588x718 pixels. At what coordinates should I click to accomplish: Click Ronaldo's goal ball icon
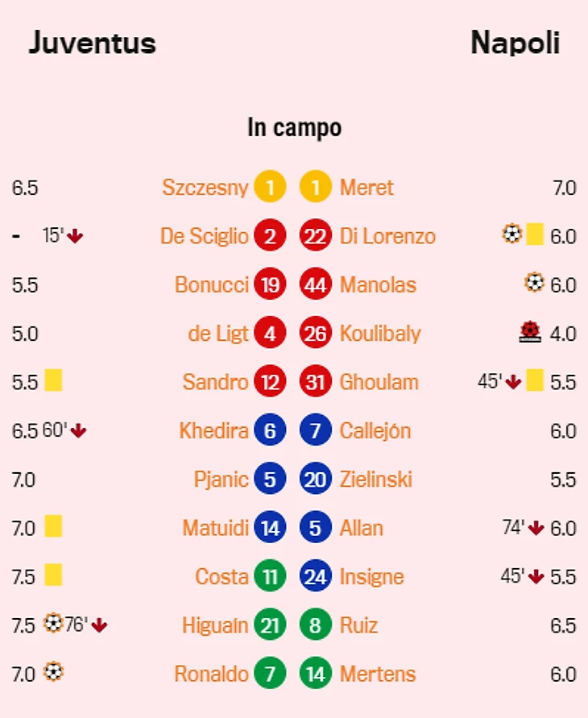click(52, 671)
